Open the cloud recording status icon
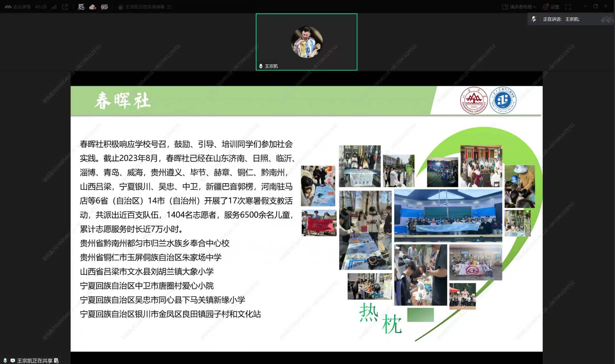The width and height of the screenshot is (615, 364). pos(93,7)
